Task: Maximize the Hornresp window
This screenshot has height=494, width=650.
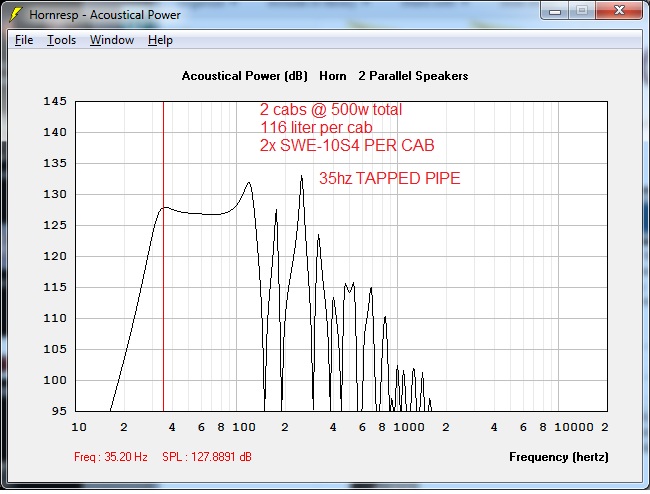Action: pyautogui.click(x=582, y=10)
